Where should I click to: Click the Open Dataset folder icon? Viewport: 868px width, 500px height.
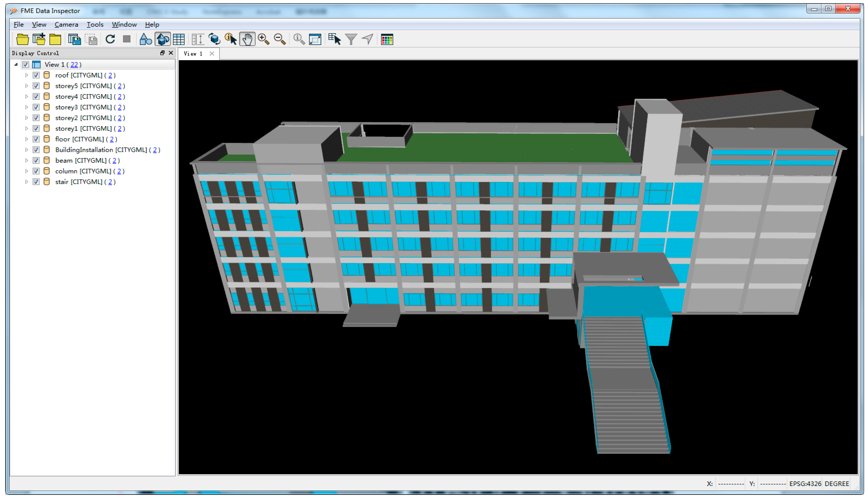(x=22, y=39)
